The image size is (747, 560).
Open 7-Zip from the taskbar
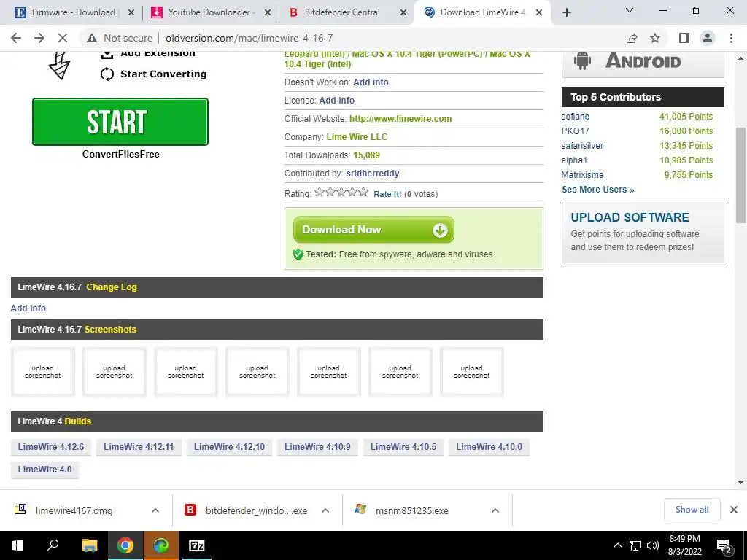pos(197,545)
